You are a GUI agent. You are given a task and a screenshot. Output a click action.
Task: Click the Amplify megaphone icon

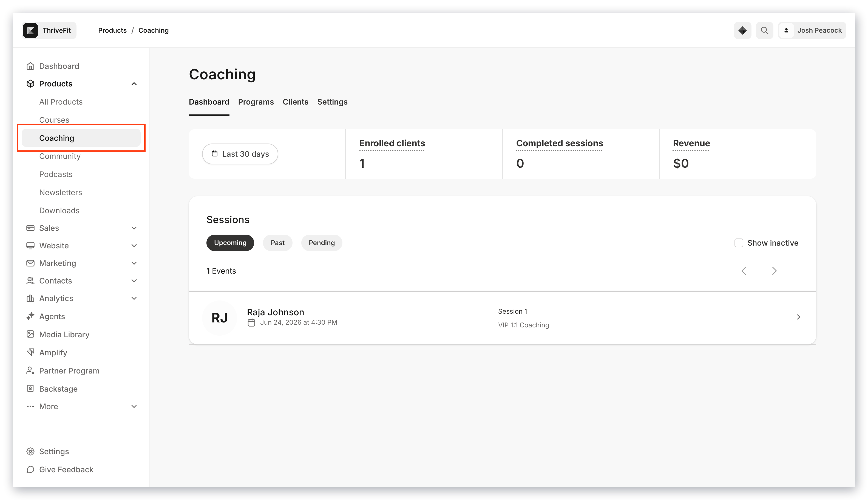pos(30,352)
